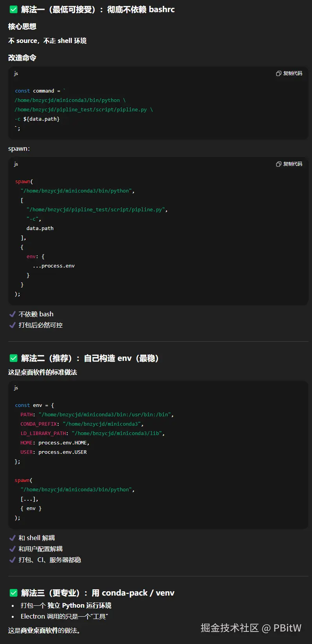
Task: Click the data.path argument line
Action: [x=40, y=228]
